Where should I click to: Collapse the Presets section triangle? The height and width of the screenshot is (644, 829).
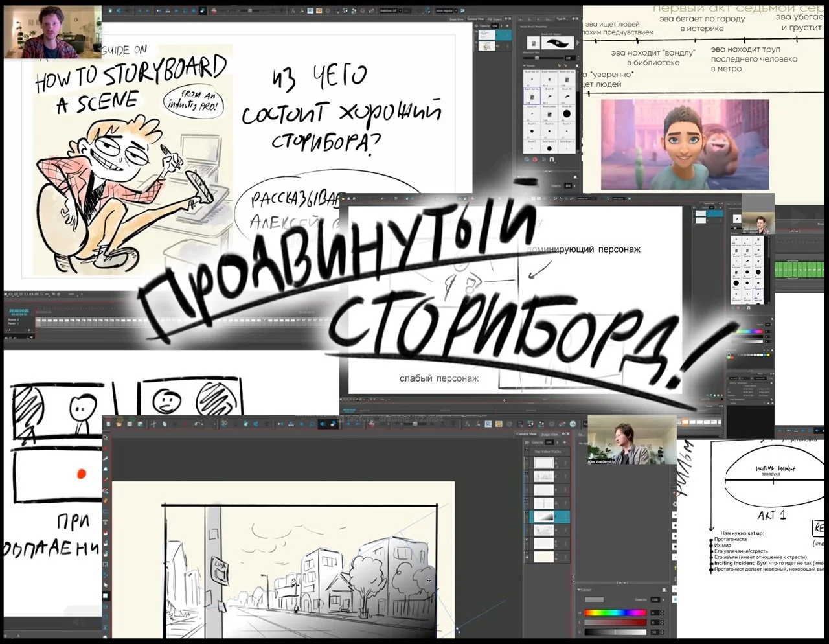[525, 64]
